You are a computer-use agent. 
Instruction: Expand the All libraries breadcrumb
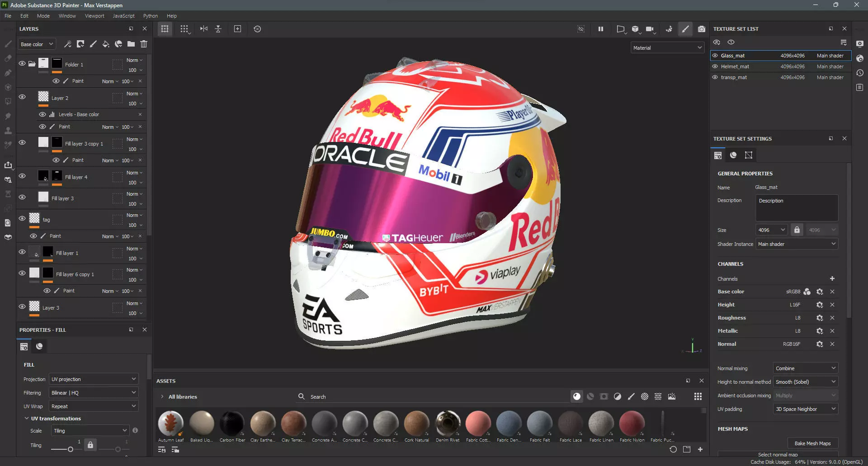coord(162,396)
